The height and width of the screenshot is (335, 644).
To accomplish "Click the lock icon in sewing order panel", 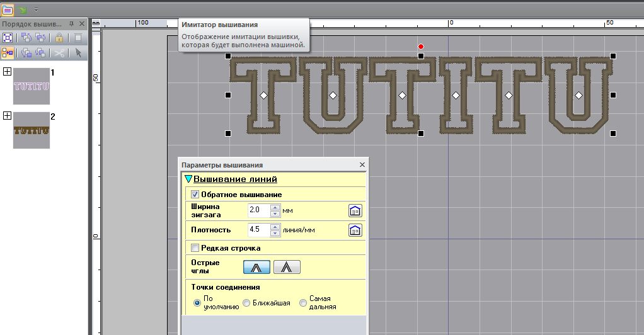I will point(59,38).
